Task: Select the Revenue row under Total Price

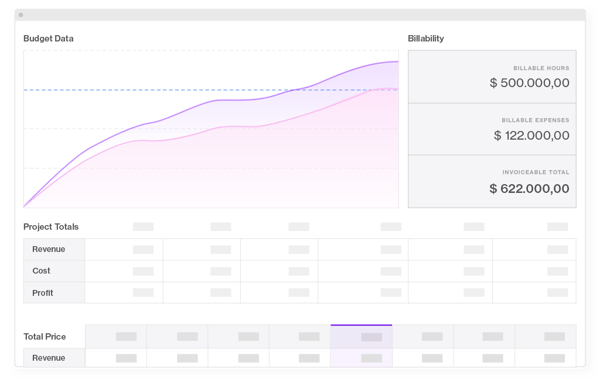Action: click(300, 358)
